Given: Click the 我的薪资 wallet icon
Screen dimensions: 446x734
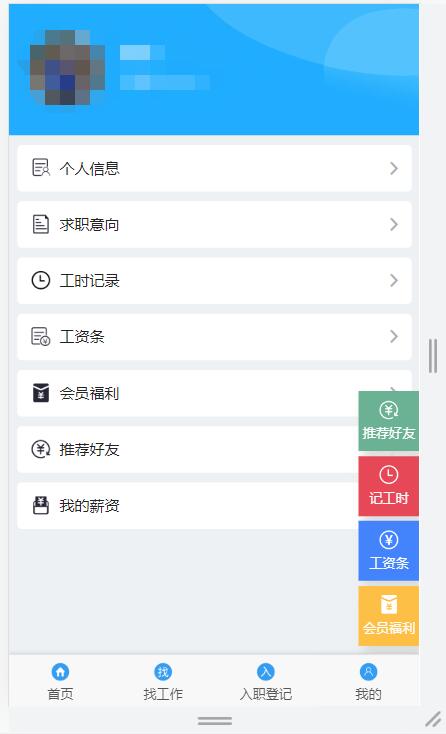Looking at the screenshot, I should (x=41, y=505).
